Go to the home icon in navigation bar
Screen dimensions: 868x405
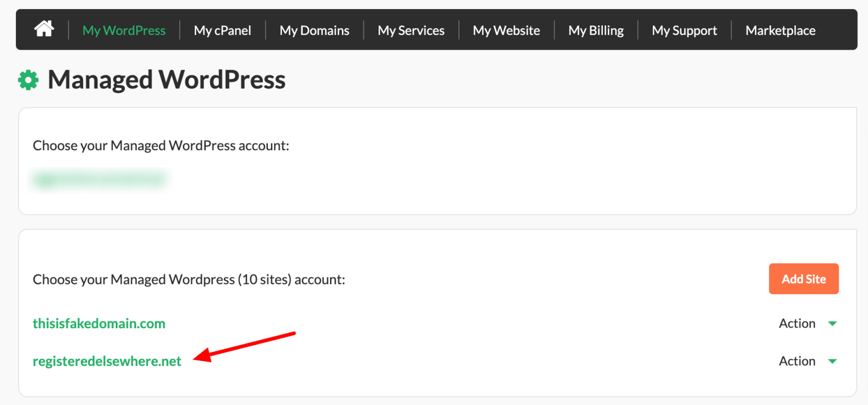click(x=44, y=29)
